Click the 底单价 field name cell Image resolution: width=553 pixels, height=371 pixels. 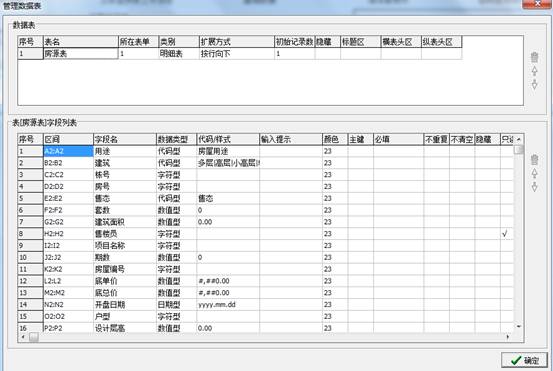[124, 281]
